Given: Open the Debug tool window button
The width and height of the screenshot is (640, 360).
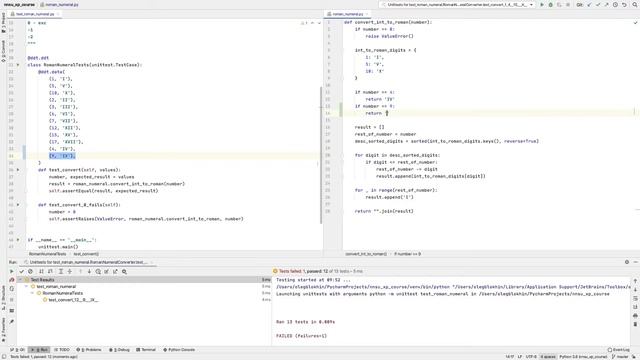Looking at the screenshot, I should pyautogui.click(x=119, y=350).
